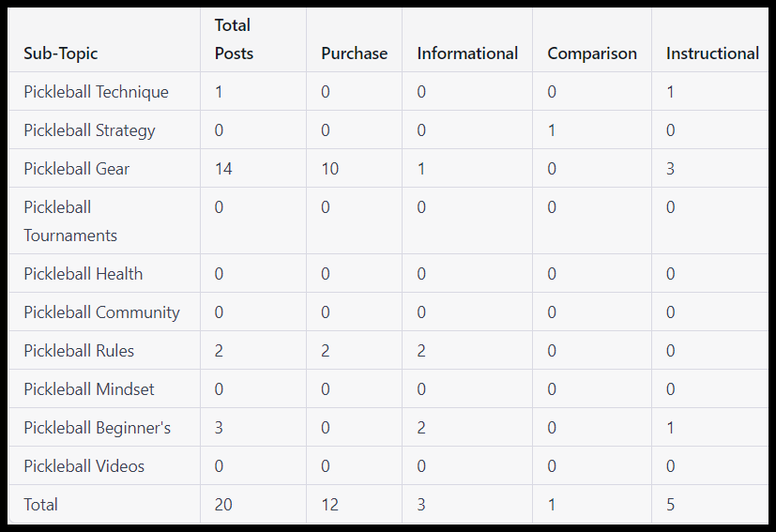Select the Pickleball Gear row label

coord(77,169)
